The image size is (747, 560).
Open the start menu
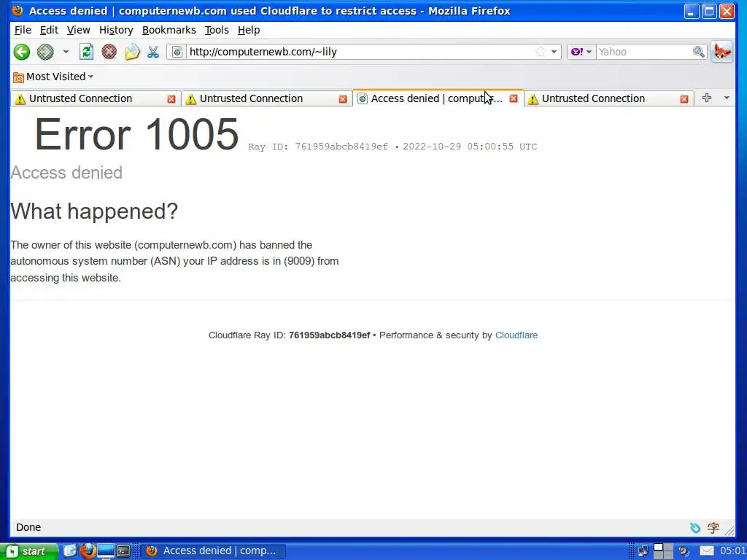[28, 551]
